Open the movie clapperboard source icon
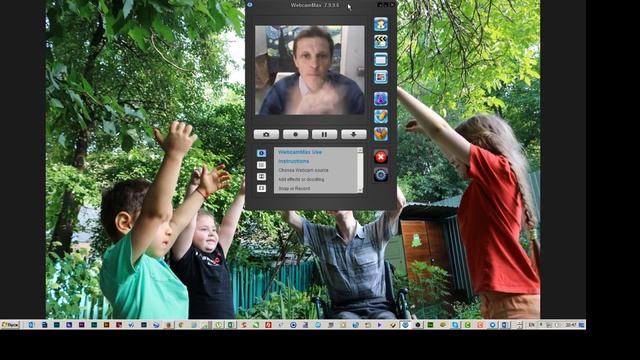The height and width of the screenshot is (360, 640). click(x=381, y=42)
